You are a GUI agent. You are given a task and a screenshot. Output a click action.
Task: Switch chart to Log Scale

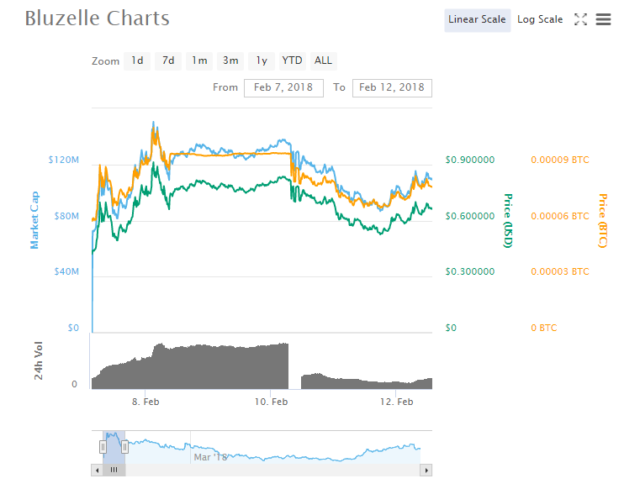point(540,20)
